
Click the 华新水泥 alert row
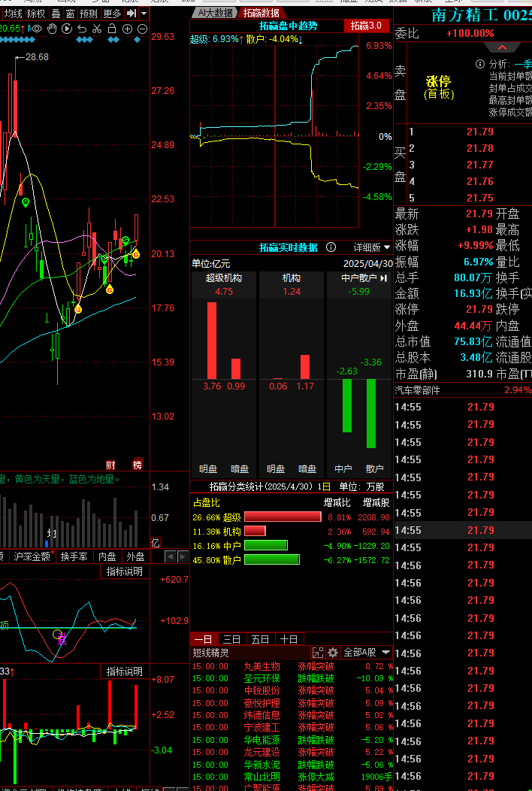tap(292, 765)
